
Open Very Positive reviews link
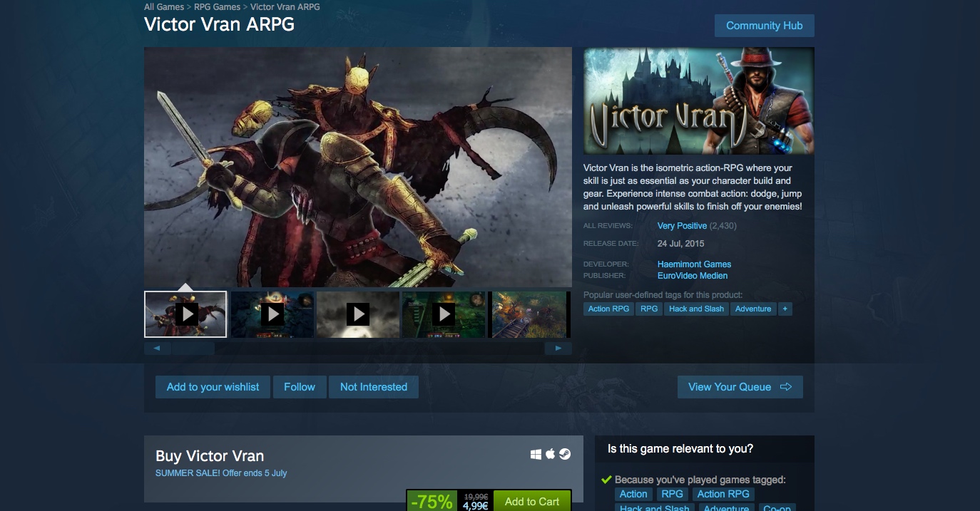[x=683, y=226]
